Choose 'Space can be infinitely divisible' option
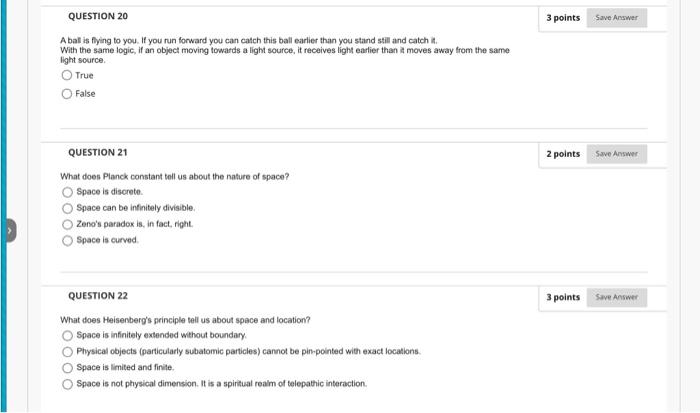Screen dimensions: 700x413 tap(67, 208)
